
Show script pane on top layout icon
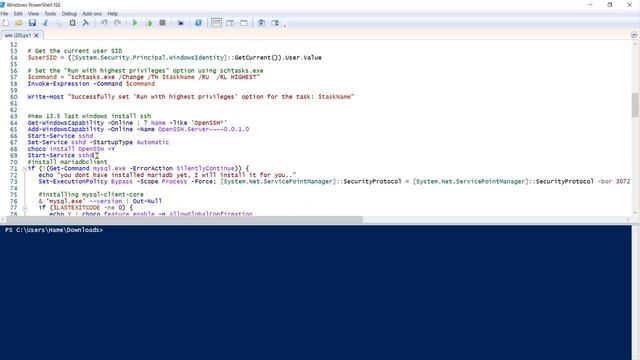coord(216,23)
